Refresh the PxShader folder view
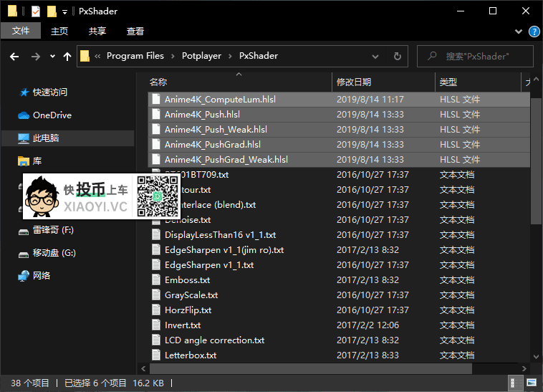The image size is (543, 392). pyautogui.click(x=397, y=56)
